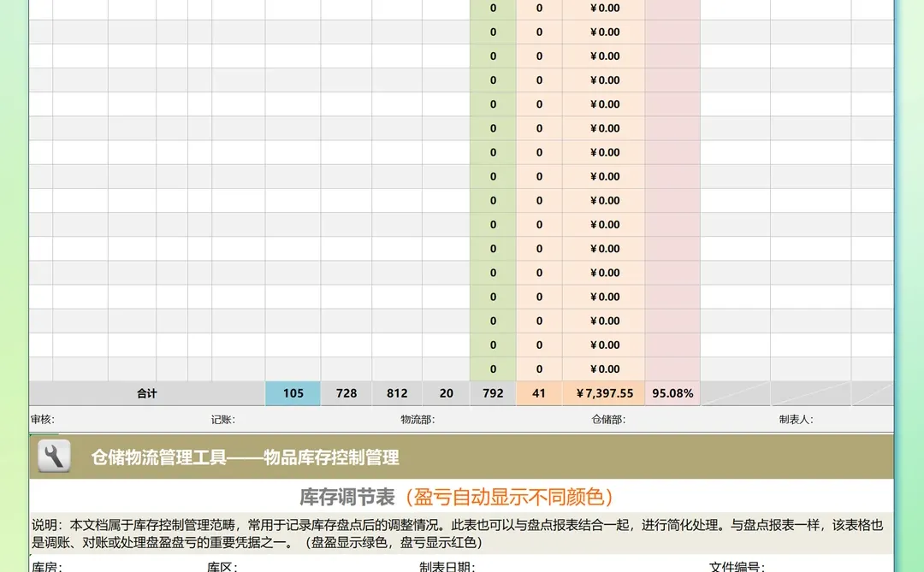Click the blue total cell showing 105
The image size is (924, 572).
(293, 393)
